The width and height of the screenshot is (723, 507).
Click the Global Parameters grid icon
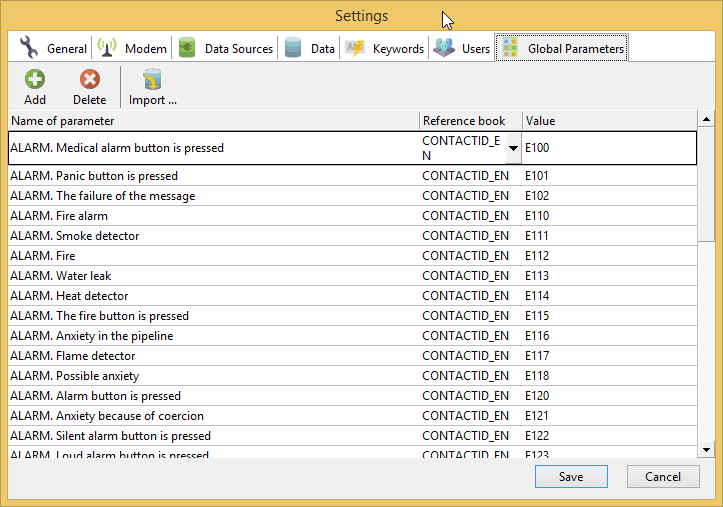510,48
